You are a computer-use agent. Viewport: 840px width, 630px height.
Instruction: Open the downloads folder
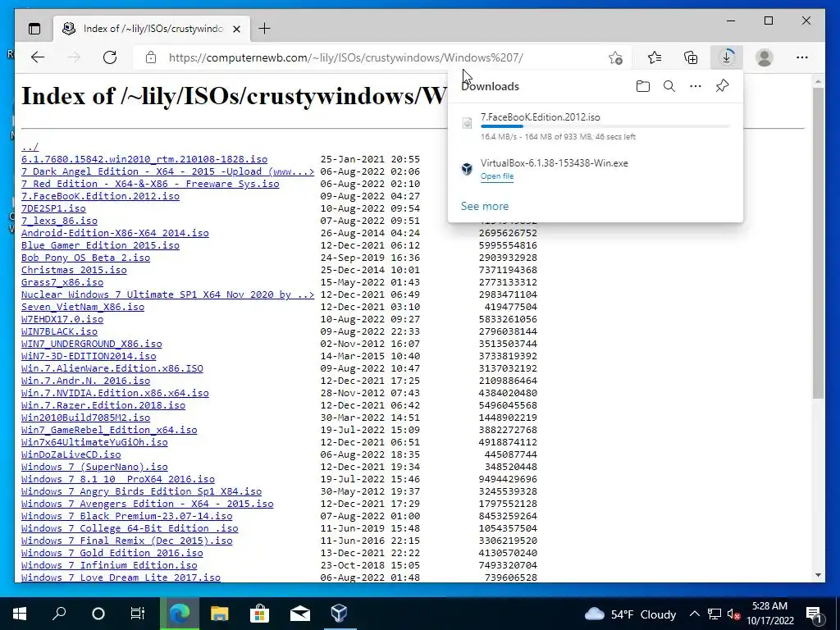coord(643,86)
